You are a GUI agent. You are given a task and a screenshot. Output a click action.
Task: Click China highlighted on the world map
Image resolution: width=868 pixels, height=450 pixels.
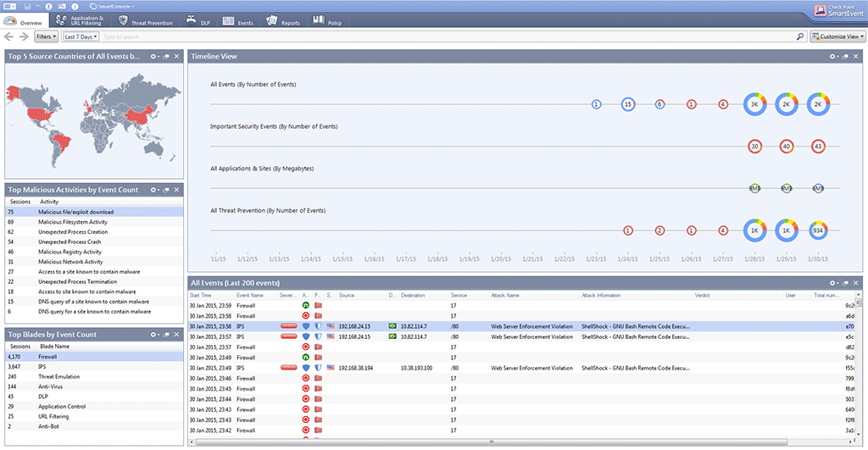pos(138,115)
